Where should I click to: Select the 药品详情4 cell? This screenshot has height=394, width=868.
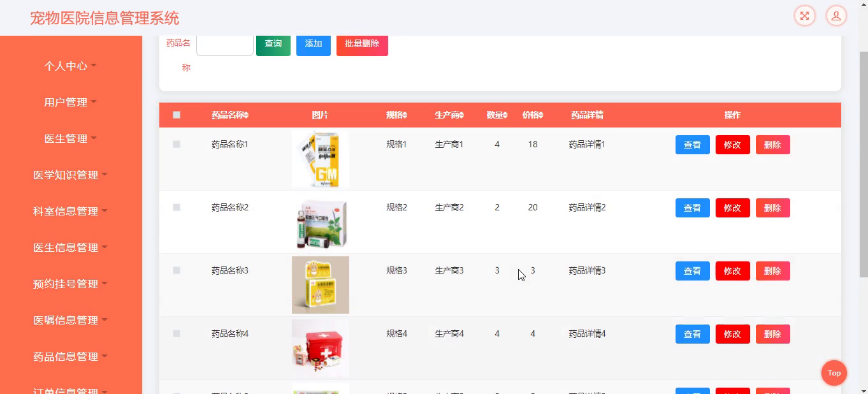click(x=587, y=333)
